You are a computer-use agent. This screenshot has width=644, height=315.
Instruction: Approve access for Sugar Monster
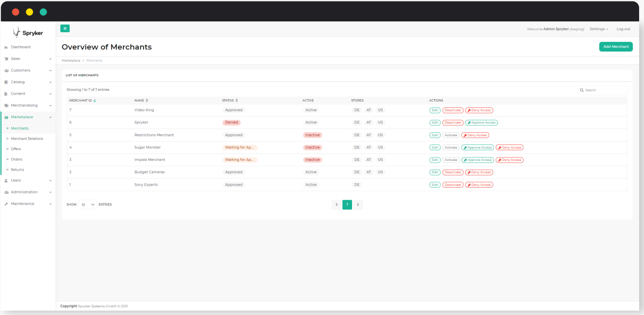pyautogui.click(x=477, y=147)
